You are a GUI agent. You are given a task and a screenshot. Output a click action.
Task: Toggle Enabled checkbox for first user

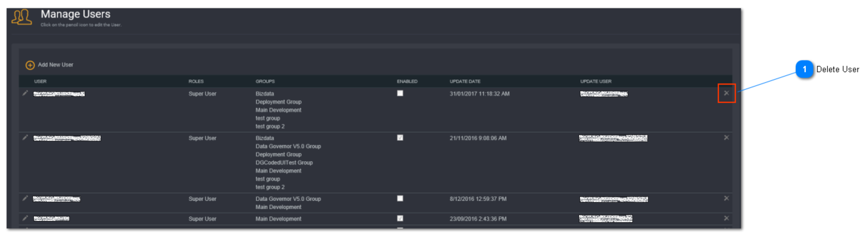400,94
